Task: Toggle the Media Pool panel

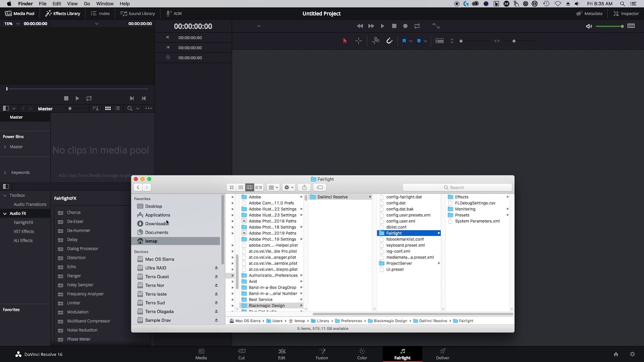Action: pos(20,14)
